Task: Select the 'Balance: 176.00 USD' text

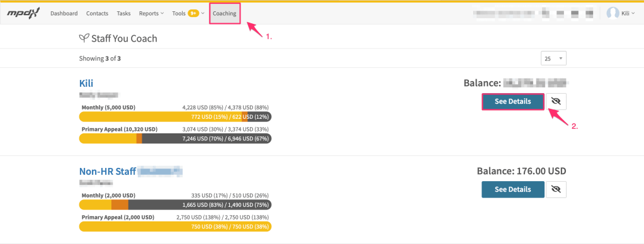Action: [x=522, y=171]
